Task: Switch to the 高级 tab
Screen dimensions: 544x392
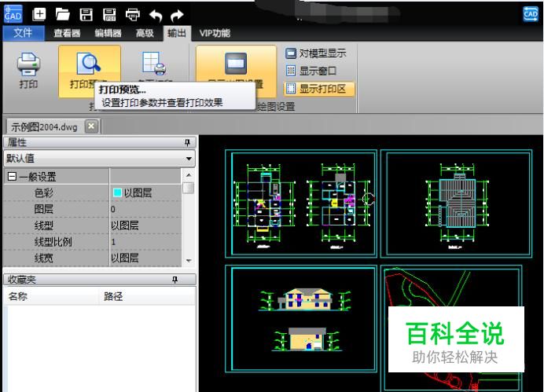Action: (145, 33)
